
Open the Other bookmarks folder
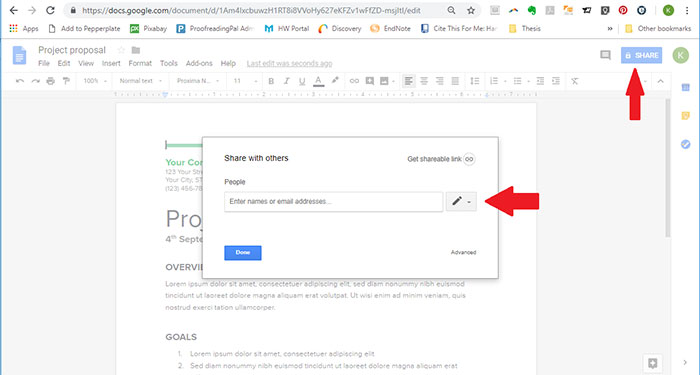[x=658, y=29]
